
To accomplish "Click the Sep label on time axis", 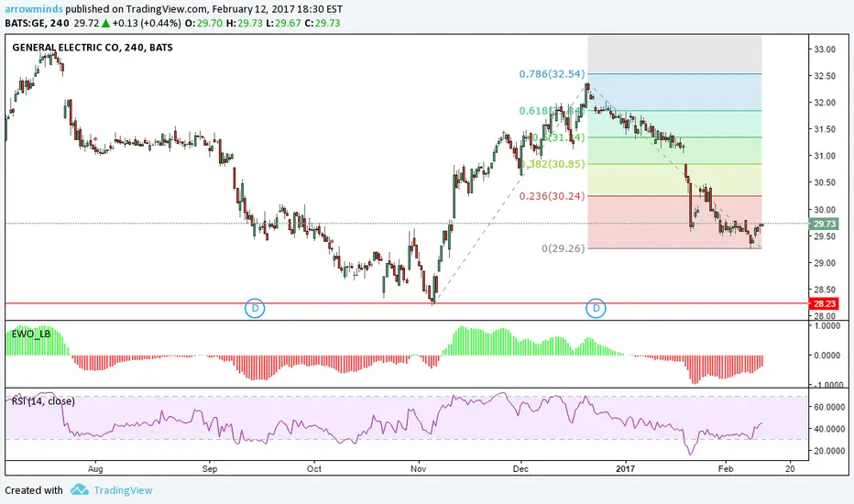I will coord(210,468).
